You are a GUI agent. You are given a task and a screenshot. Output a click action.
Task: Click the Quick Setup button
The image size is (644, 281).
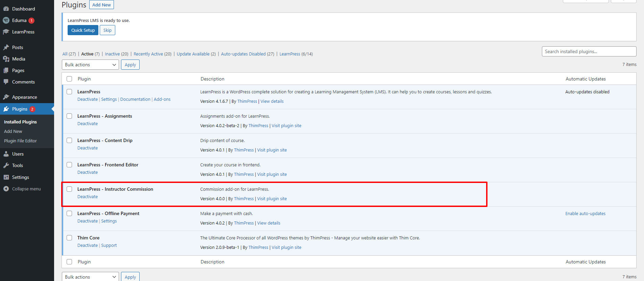pyautogui.click(x=83, y=30)
